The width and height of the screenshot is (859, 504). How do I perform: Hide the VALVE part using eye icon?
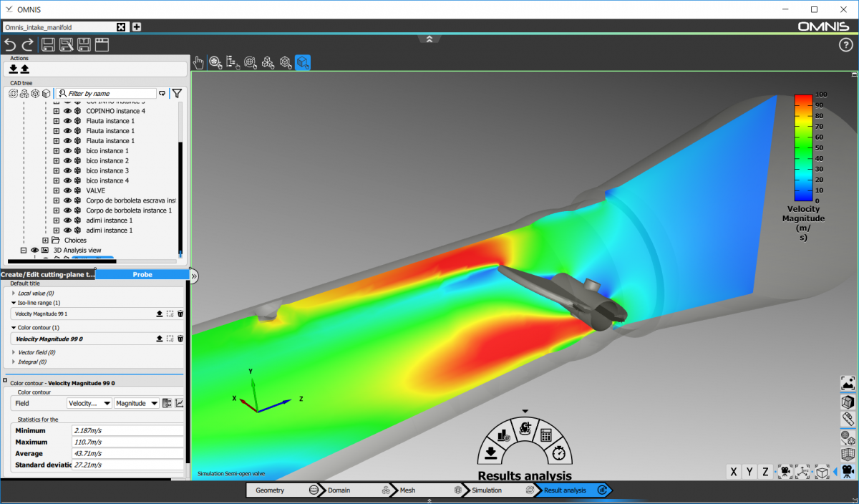[x=67, y=191]
